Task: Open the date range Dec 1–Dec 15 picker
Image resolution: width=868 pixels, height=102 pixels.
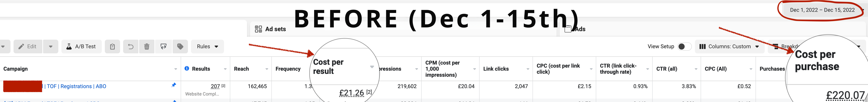Action: point(822,10)
